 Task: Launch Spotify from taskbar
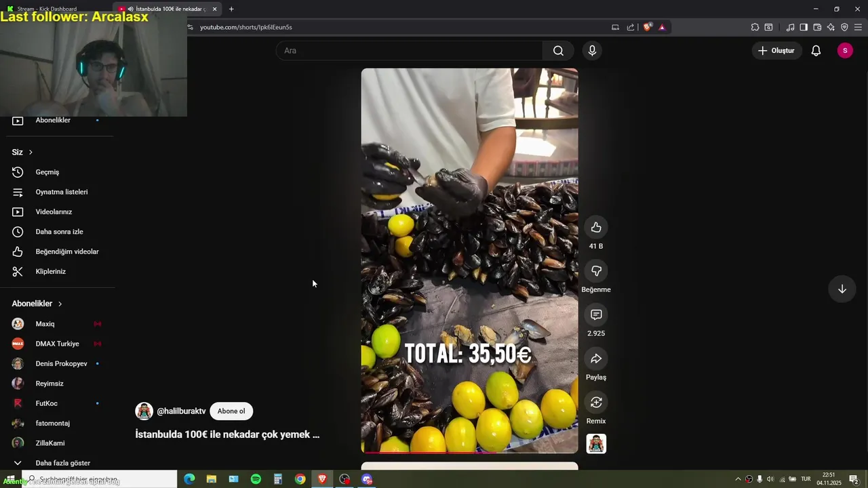[x=256, y=479]
